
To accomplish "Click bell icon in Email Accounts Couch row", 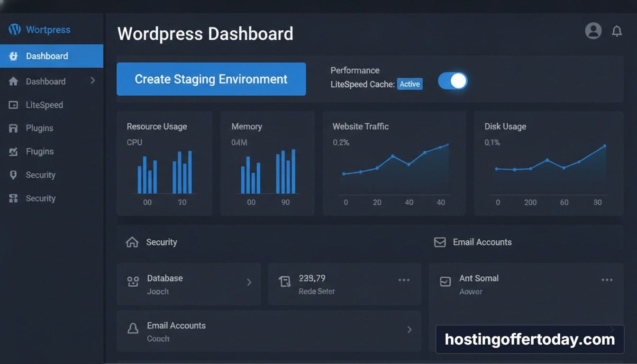I will (133, 329).
